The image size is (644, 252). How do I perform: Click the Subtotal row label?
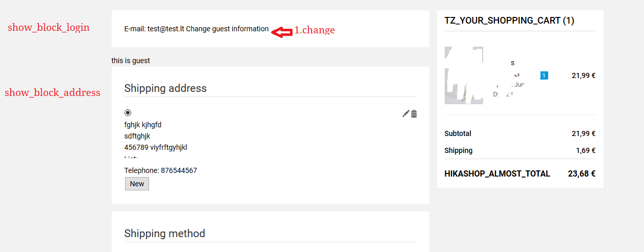coord(458,133)
